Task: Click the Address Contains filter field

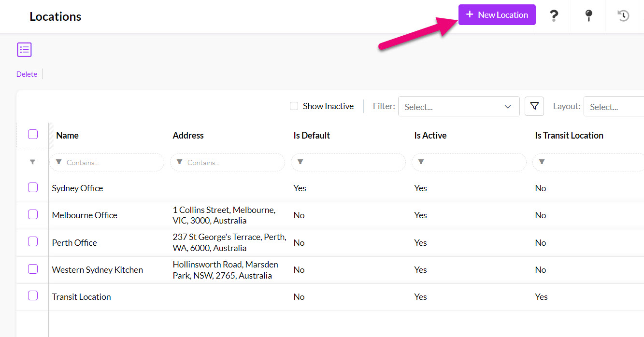Action: coord(228,163)
